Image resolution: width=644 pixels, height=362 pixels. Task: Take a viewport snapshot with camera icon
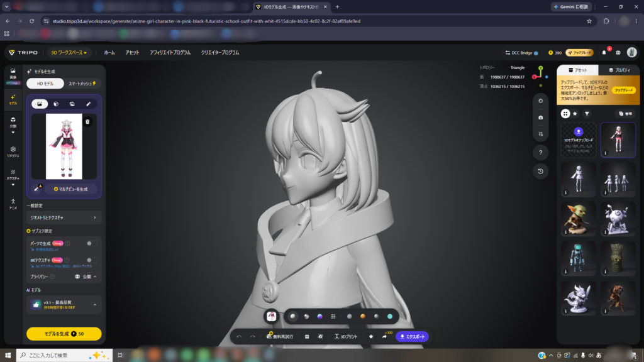tap(540, 118)
